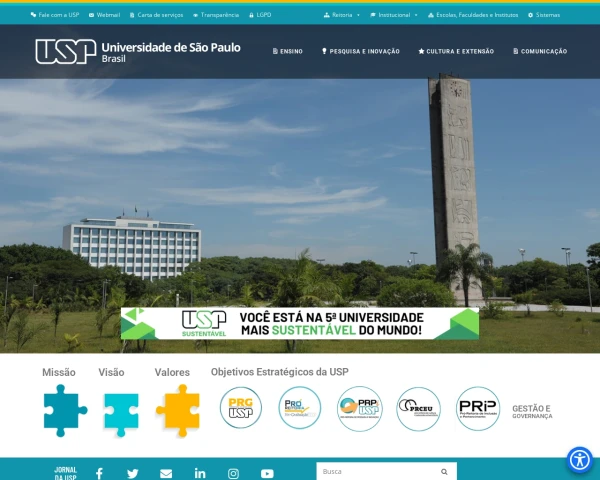The image size is (600, 480).
Task: Open the Jornal da USP logo
Action: pos(65,473)
